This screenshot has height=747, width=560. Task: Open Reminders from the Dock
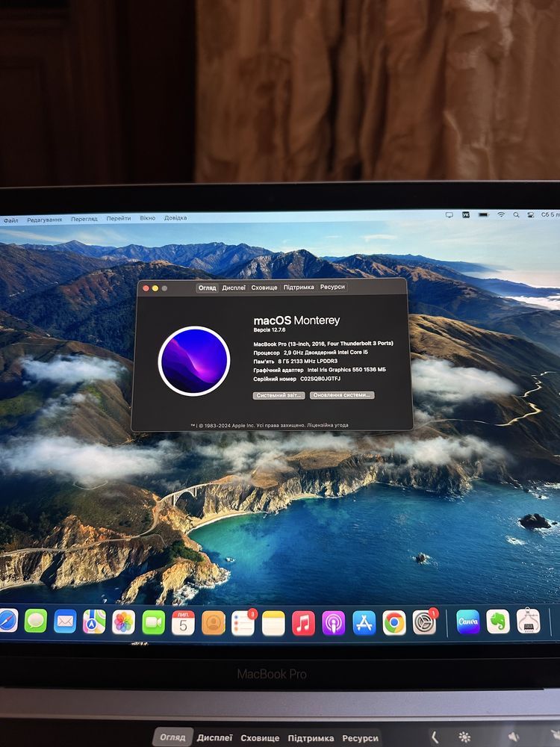click(x=243, y=624)
